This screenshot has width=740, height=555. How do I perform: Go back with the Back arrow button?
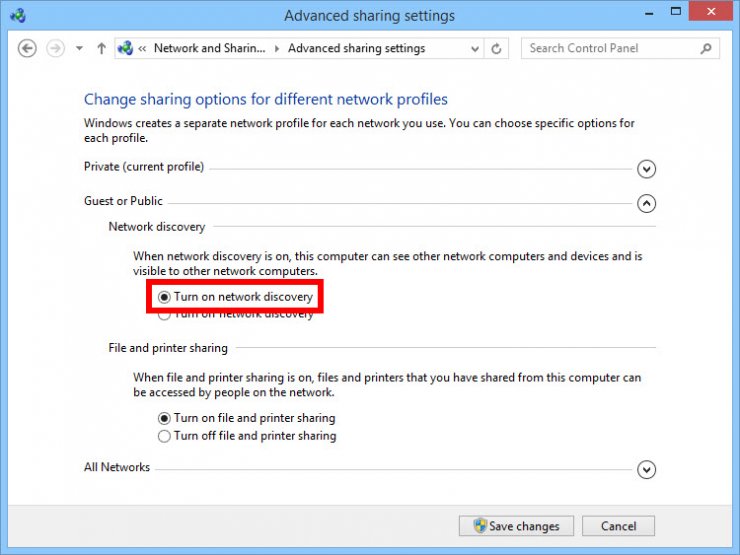(27, 48)
